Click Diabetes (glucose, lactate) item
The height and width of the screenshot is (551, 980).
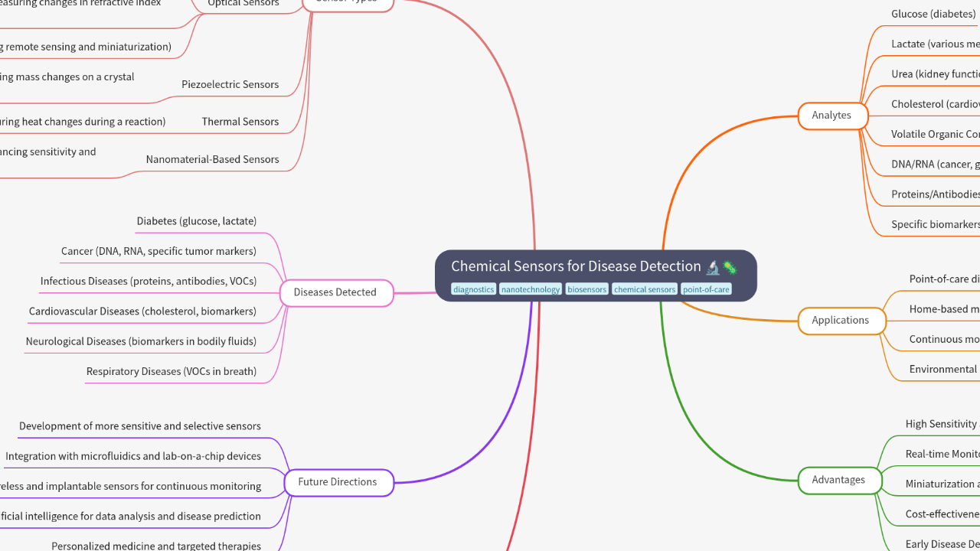coord(197,221)
